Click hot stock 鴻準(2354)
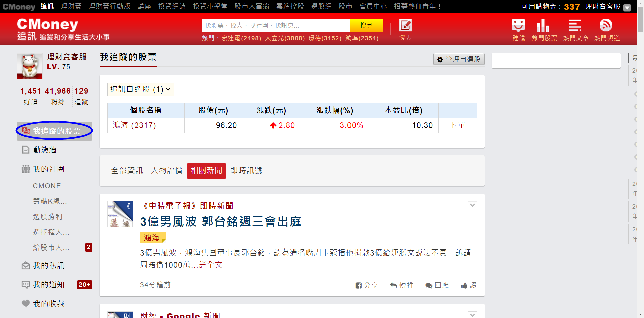The height and width of the screenshot is (318, 644). tap(362, 38)
